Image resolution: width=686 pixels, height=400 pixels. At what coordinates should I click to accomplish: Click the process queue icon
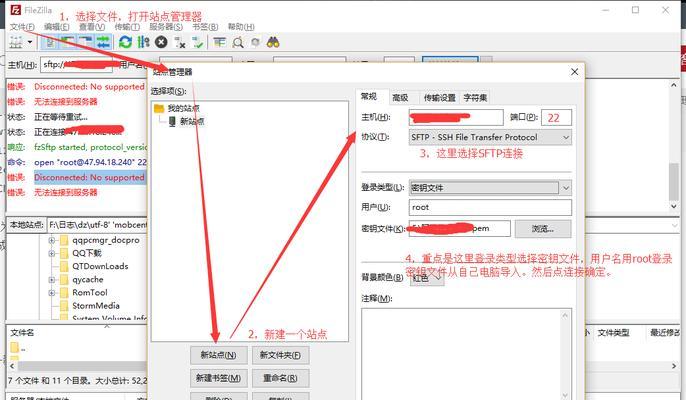144,42
